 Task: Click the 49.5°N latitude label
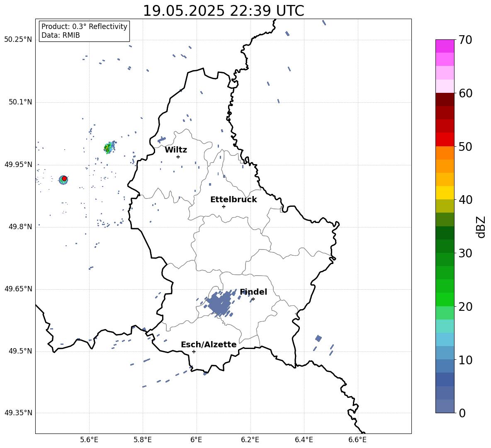tap(20, 351)
